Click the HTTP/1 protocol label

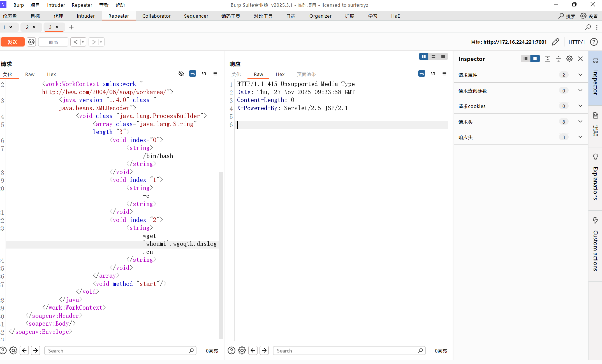click(576, 42)
